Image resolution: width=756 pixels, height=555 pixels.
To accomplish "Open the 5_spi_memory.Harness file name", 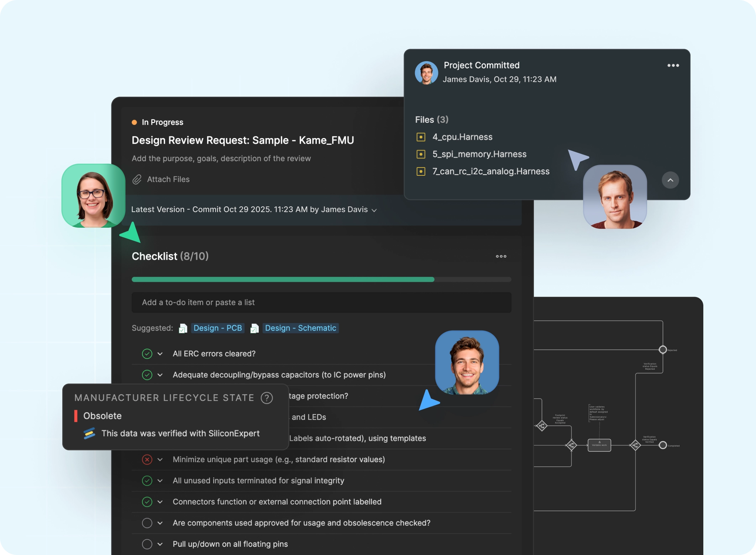I will pos(479,154).
